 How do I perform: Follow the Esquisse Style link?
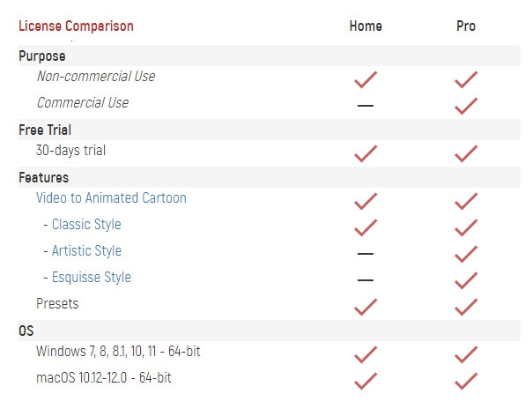coord(91,278)
